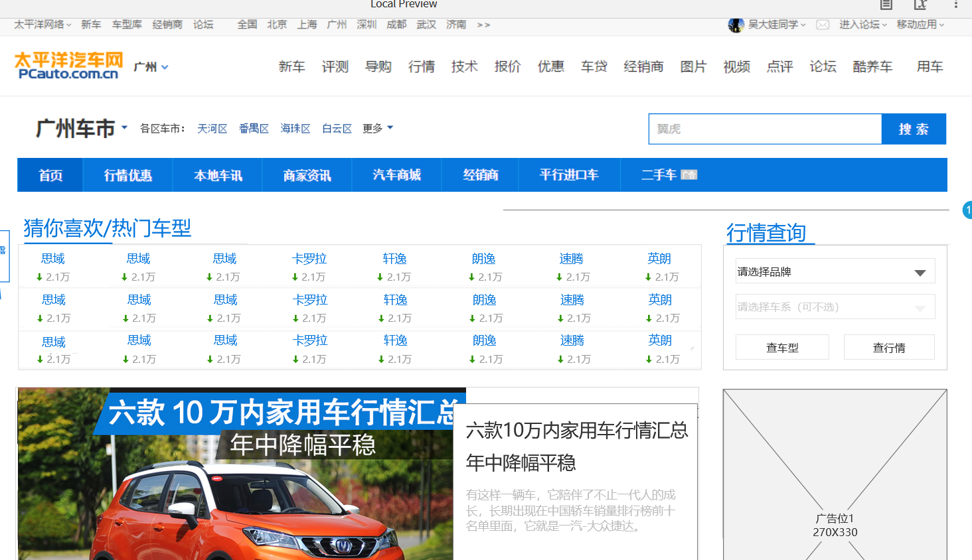Open 评测 in the main menu
This screenshot has width=972, height=560.
(335, 66)
